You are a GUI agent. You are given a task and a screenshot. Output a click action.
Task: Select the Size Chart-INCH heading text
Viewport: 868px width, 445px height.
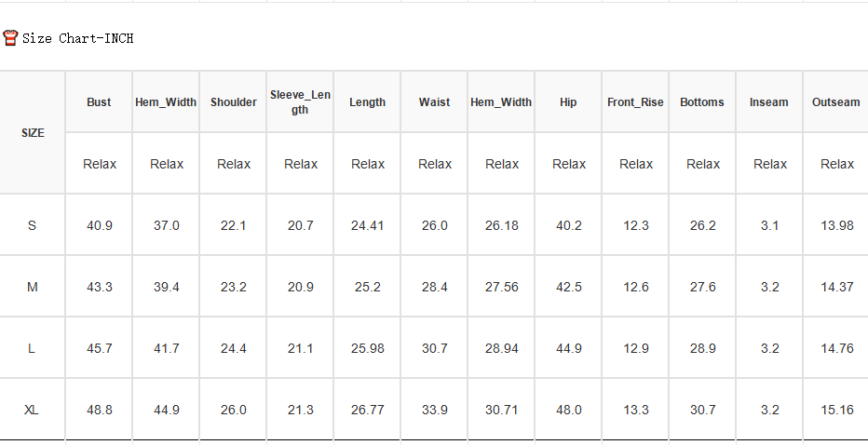[x=78, y=38]
